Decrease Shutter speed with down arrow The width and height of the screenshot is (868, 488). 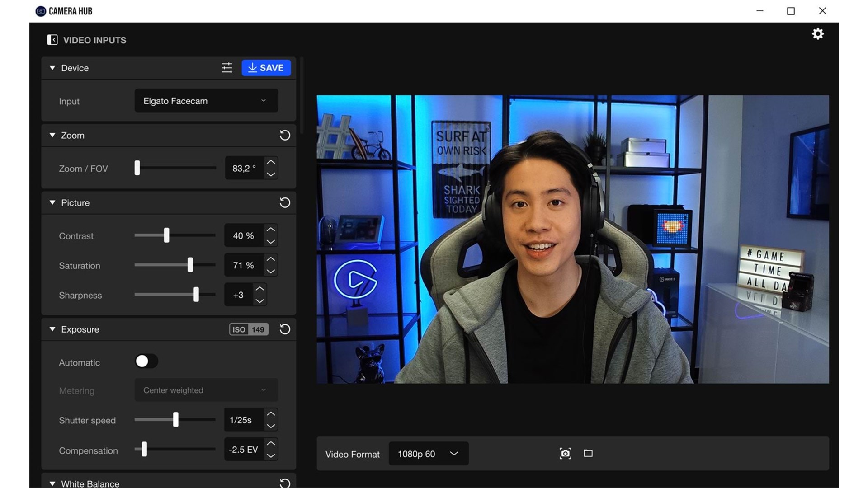click(271, 426)
